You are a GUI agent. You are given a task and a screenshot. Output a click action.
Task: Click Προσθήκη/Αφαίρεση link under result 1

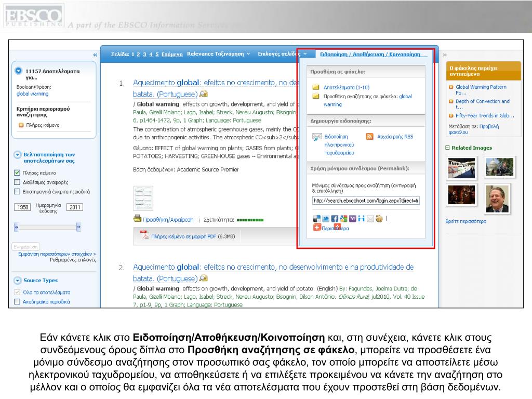tap(168, 220)
